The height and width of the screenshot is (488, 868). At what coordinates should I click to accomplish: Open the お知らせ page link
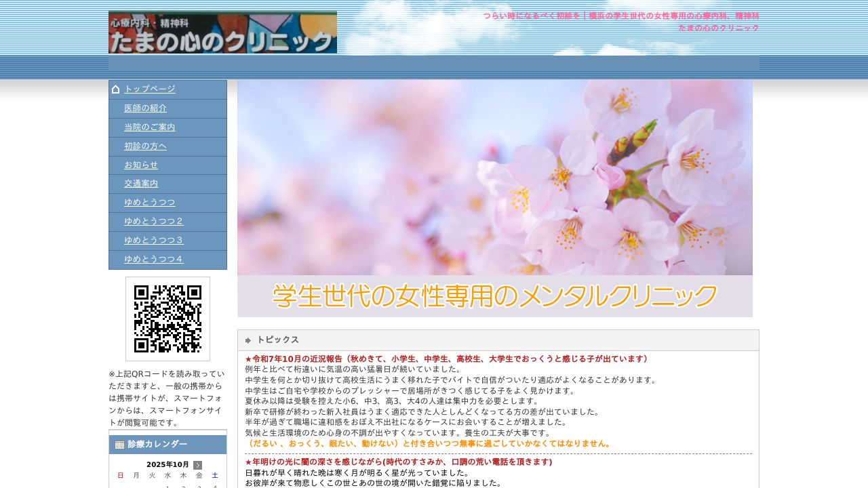tap(140, 165)
